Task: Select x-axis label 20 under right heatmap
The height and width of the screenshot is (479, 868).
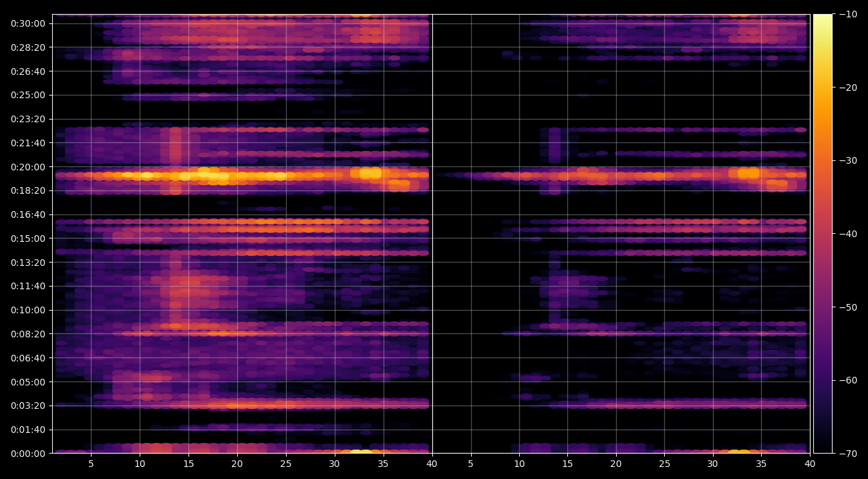Action: coord(616,464)
